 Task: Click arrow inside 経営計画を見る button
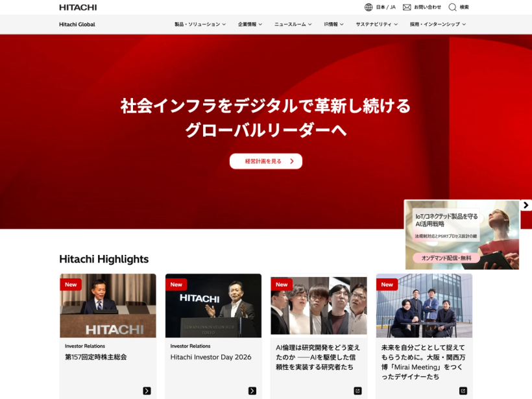pos(292,161)
